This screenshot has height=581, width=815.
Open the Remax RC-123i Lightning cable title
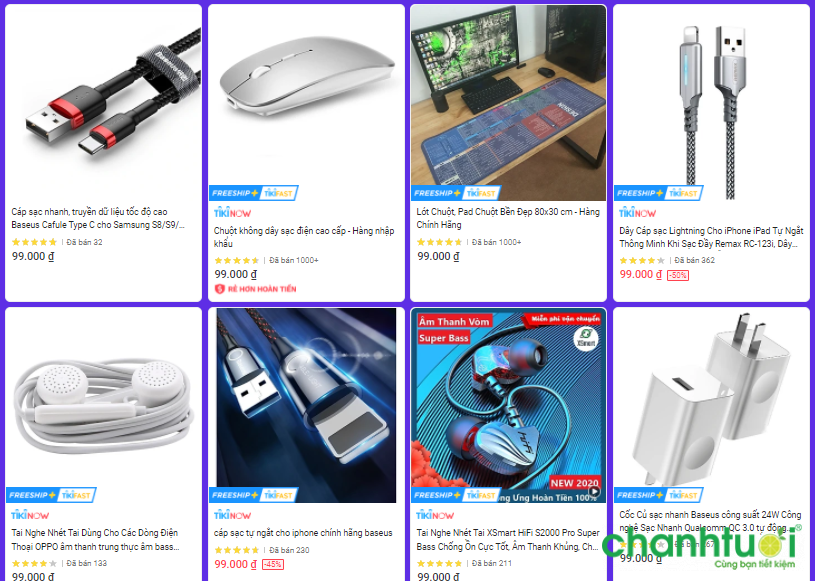coord(711,237)
